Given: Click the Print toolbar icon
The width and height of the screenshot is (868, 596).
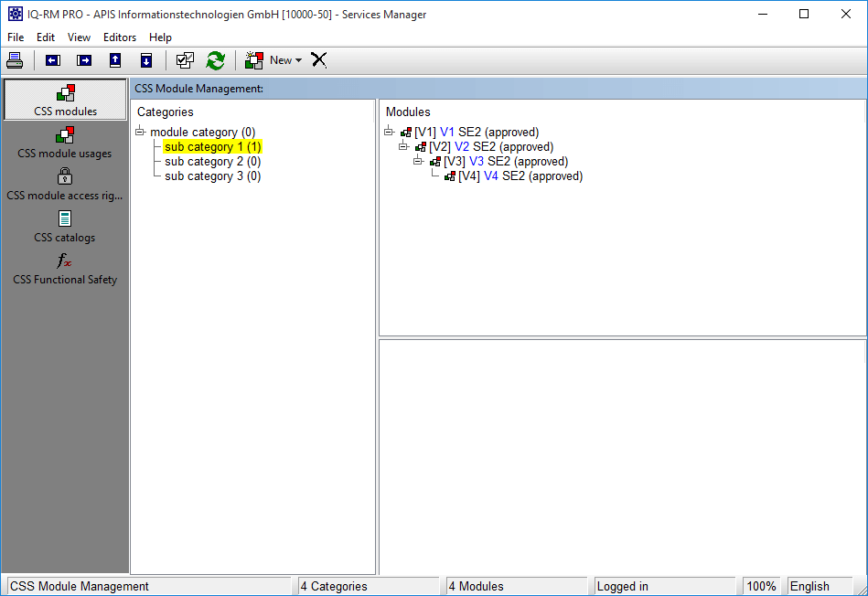Looking at the screenshot, I should [x=15, y=60].
